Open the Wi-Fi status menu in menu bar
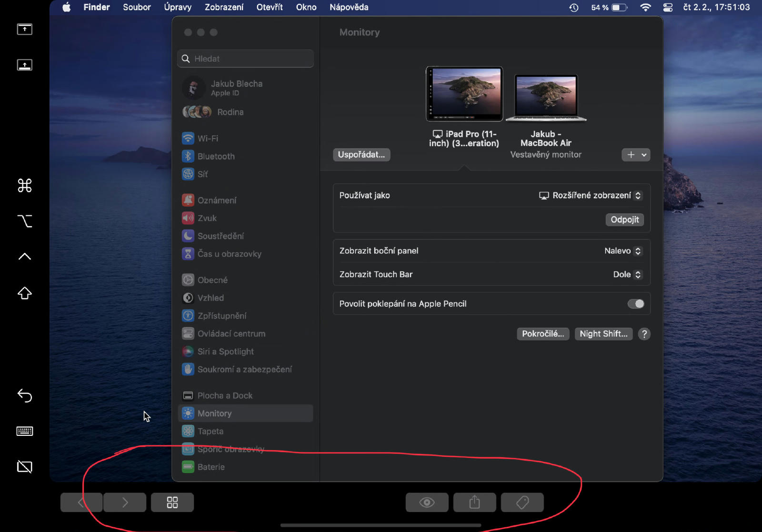The image size is (762, 532). click(645, 8)
